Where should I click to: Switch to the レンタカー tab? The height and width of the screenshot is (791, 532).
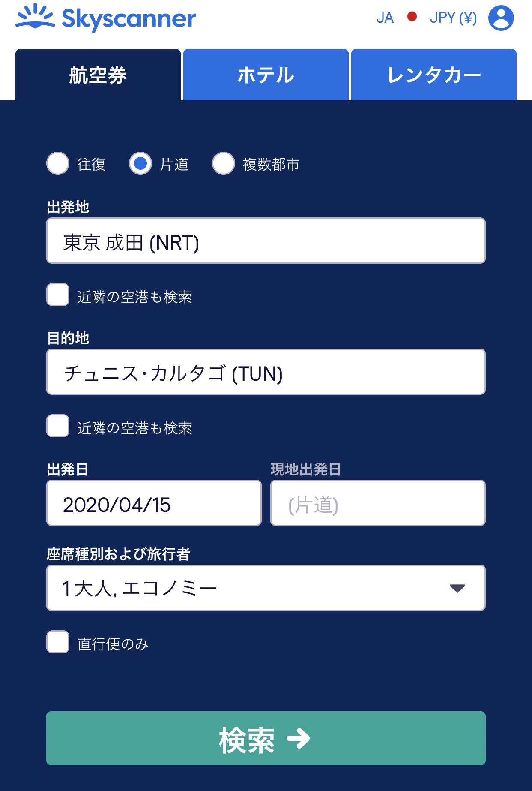(434, 75)
